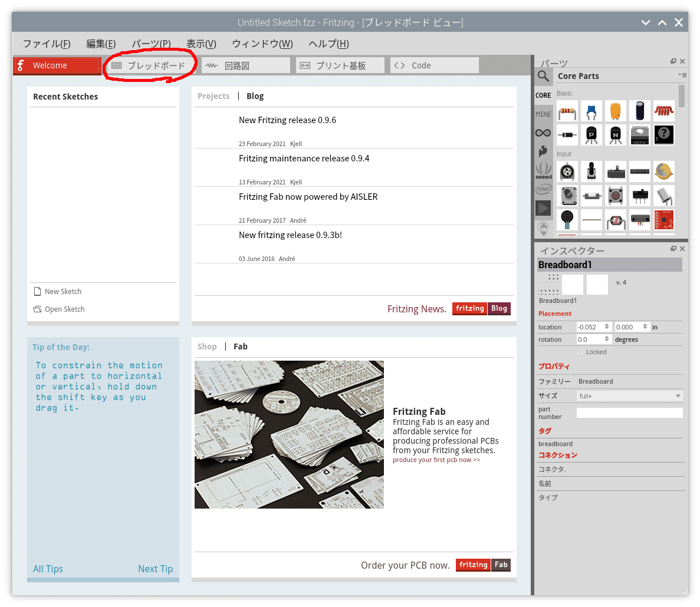The width and height of the screenshot is (700, 607).
Task: Show the Blog section
Action: pos(255,96)
